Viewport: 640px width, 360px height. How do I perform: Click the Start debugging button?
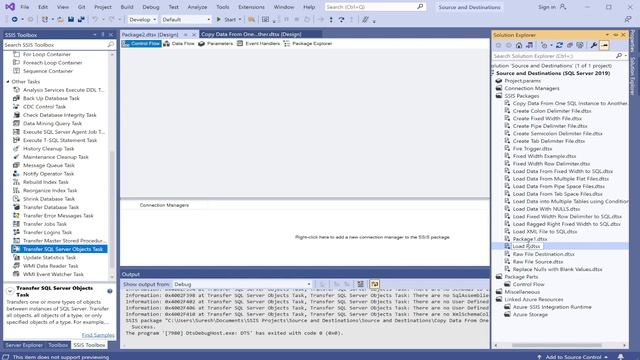pos(226,19)
